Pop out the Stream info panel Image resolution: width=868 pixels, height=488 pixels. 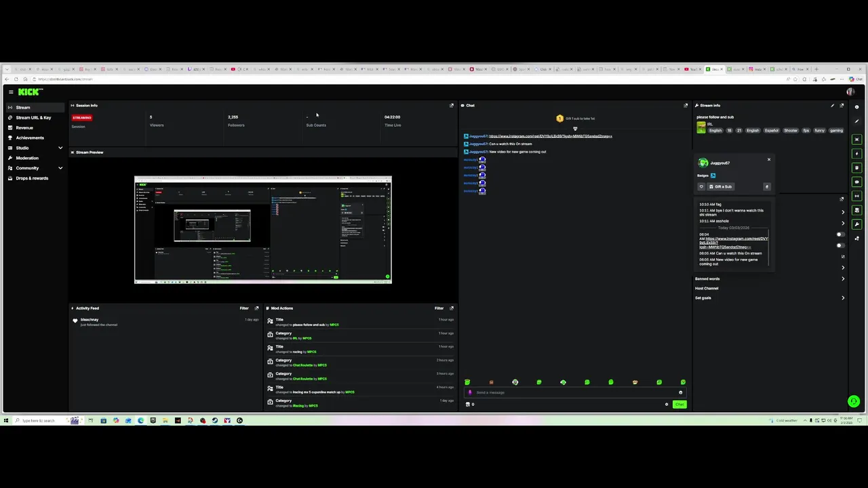tap(842, 105)
